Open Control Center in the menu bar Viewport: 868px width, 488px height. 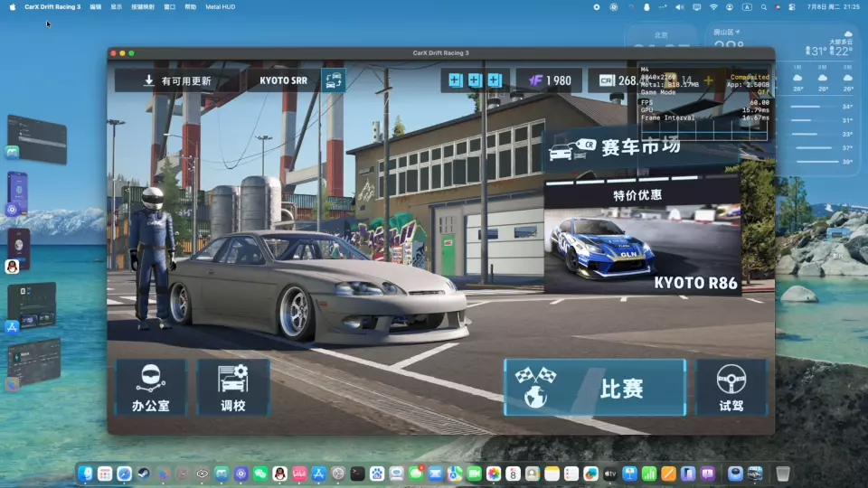coord(792,7)
